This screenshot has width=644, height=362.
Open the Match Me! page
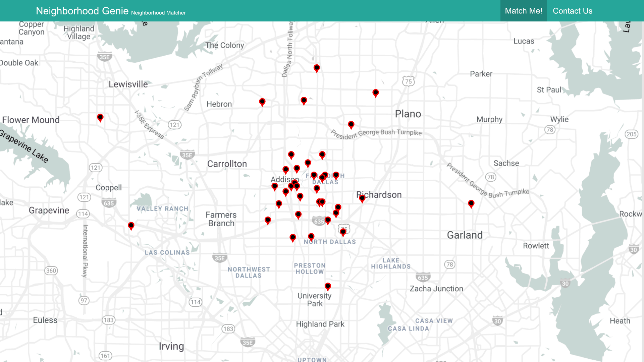pos(523,11)
